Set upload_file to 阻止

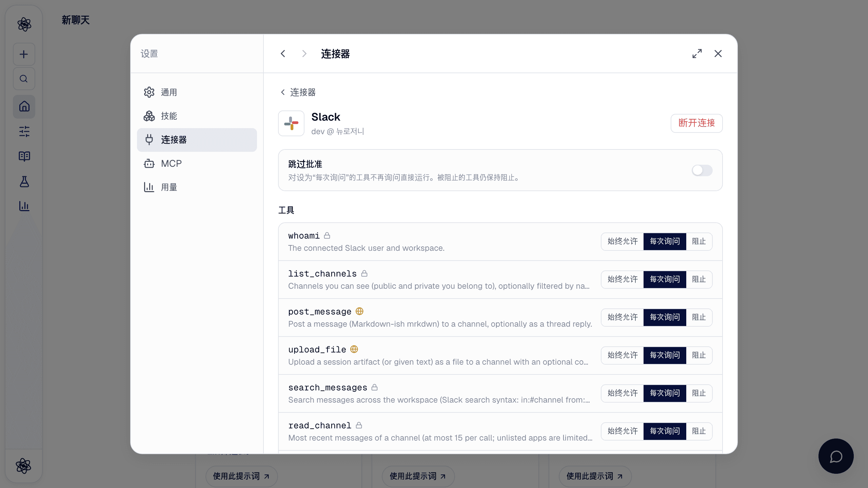click(699, 355)
